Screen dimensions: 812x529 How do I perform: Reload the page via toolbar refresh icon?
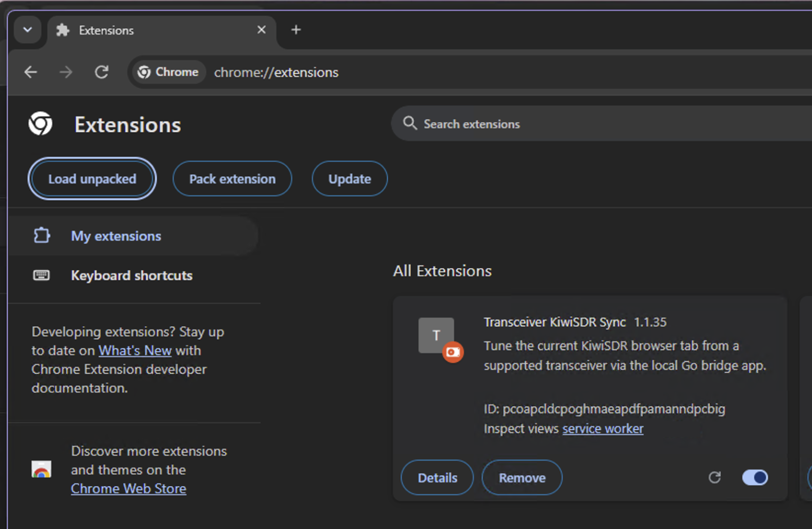click(x=102, y=72)
